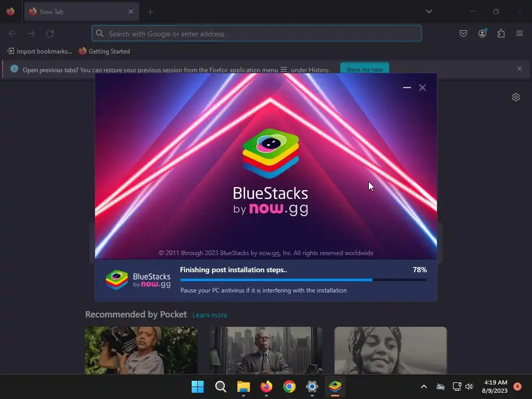Switch to Firefox on the taskbar
The width and height of the screenshot is (532, 399).
pyautogui.click(x=267, y=387)
